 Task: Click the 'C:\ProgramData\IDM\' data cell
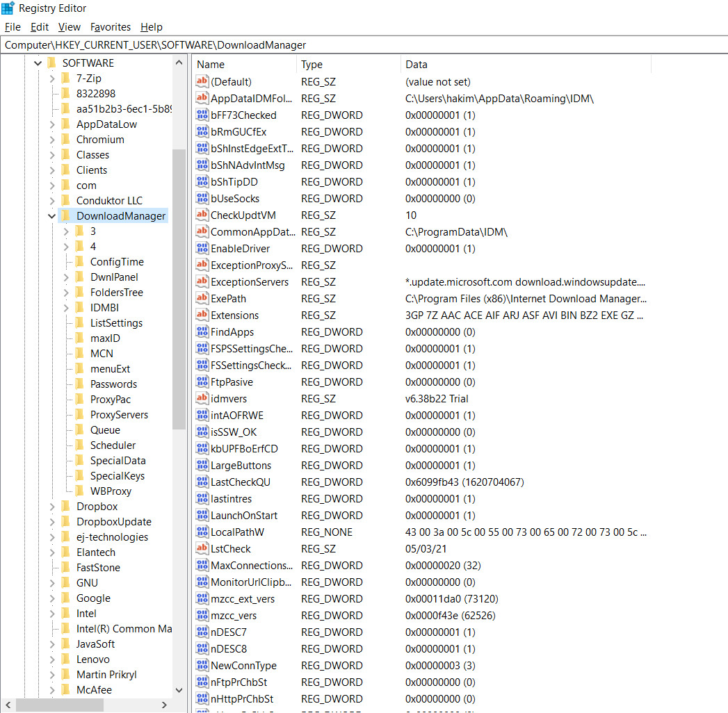pyautogui.click(x=456, y=232)
